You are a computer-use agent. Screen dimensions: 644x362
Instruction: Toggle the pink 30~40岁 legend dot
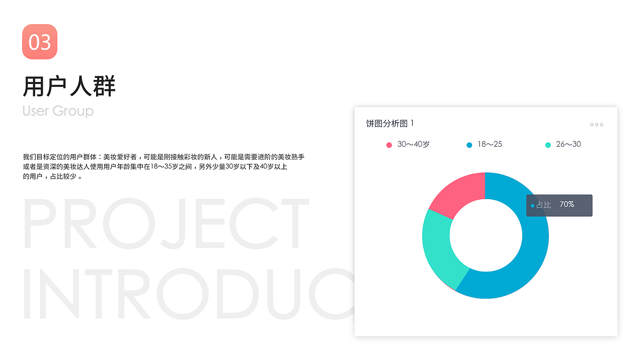pos(389,145)
